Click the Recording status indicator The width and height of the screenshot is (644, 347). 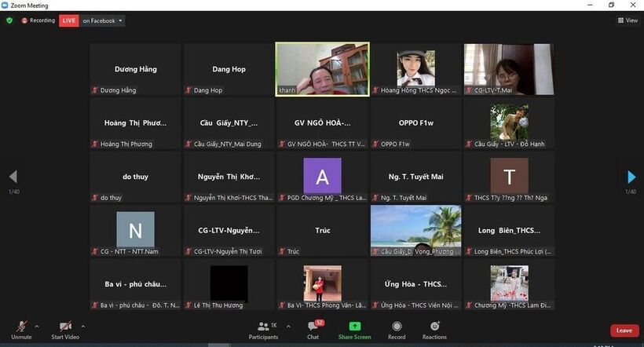click(x=38, y=20)
